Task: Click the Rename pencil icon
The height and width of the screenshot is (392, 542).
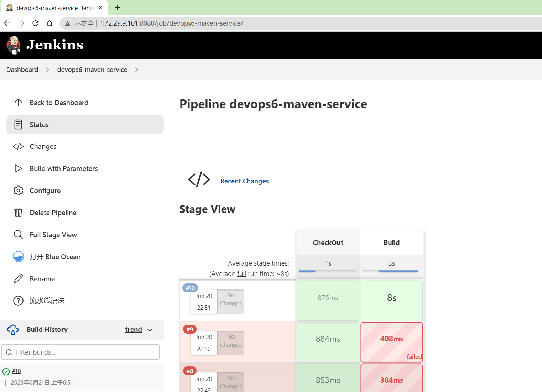Action: pos(18,279)
